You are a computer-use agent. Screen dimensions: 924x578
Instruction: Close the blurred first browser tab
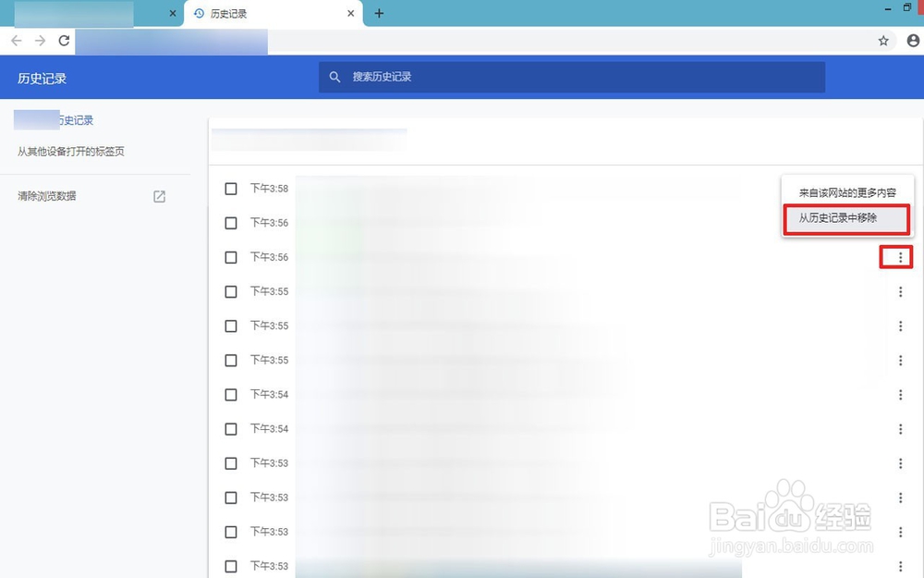[173, 14]
